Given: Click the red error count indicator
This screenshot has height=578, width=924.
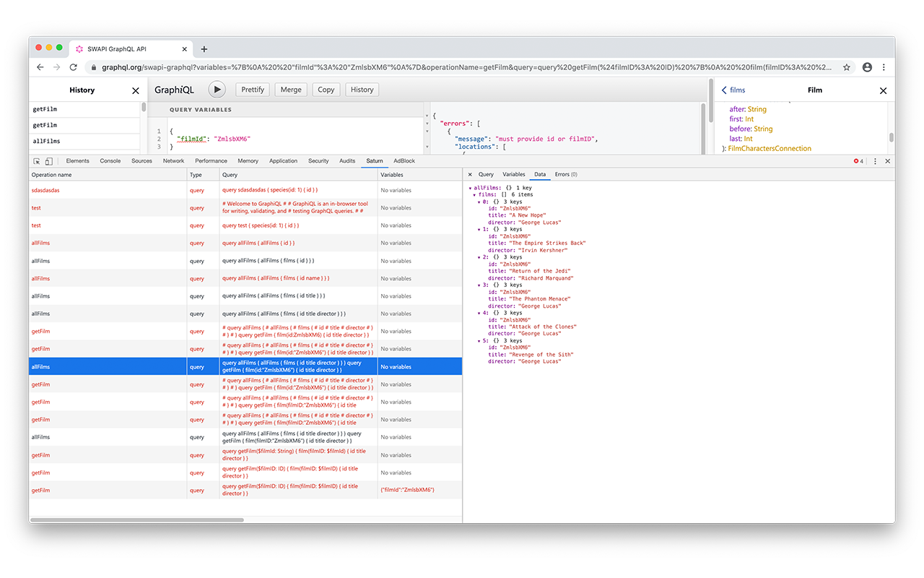Looking at the screenshot, I should point(858,161).
